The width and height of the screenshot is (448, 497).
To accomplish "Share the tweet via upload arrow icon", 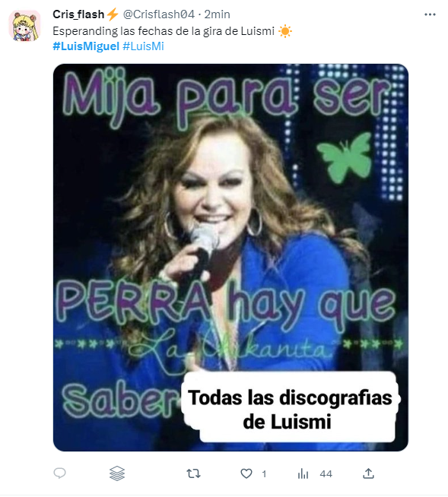I will point(368,473).
